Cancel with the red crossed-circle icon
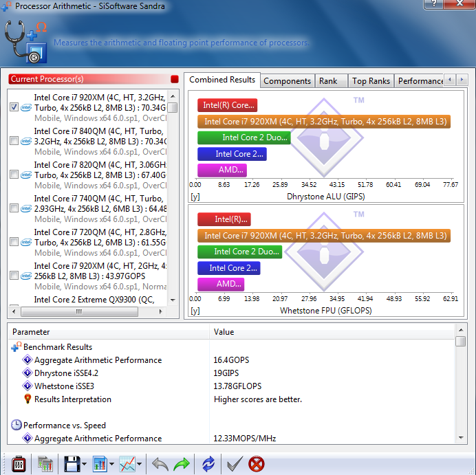This screenshot has width=476, height=475. tap(257, 464)
